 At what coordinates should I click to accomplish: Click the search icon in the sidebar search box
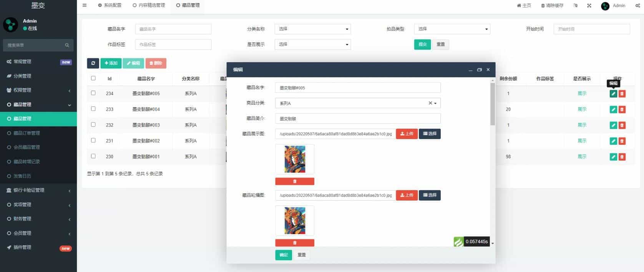67,45
